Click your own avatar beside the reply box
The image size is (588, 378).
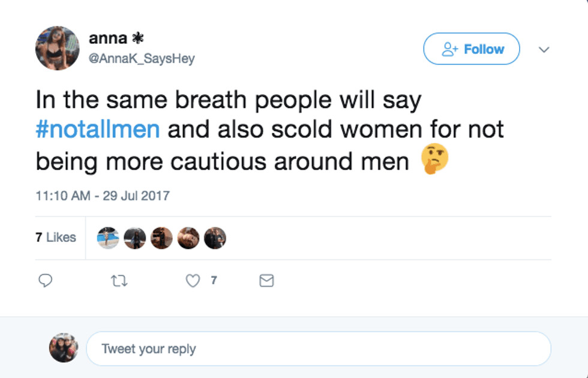pyautogui.click(x=64, y=348)
